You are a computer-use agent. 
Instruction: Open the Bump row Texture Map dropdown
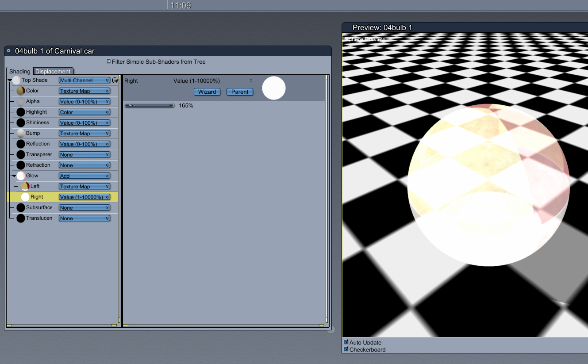[x=85, y=134]
